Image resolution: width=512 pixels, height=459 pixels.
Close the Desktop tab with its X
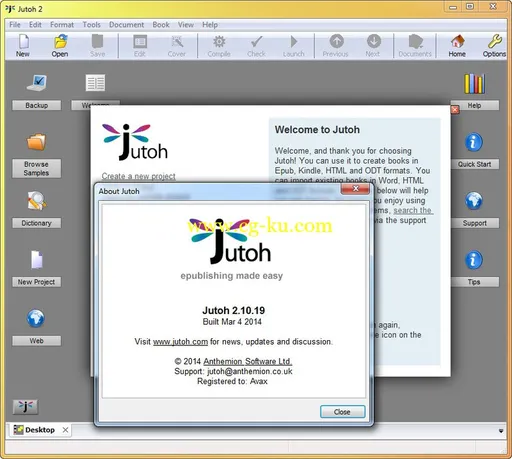[65, 430]
